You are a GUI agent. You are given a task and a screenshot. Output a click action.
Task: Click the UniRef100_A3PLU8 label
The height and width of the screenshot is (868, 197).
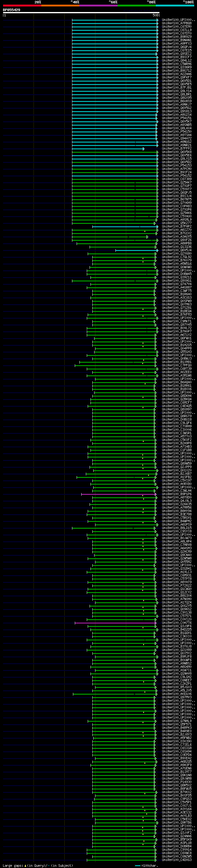pos(177,843)
